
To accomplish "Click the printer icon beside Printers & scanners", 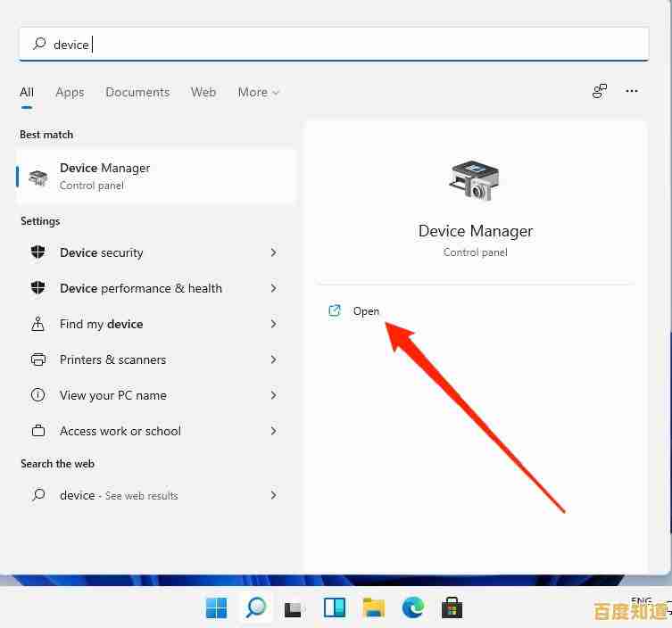I will tap(38, 359).
